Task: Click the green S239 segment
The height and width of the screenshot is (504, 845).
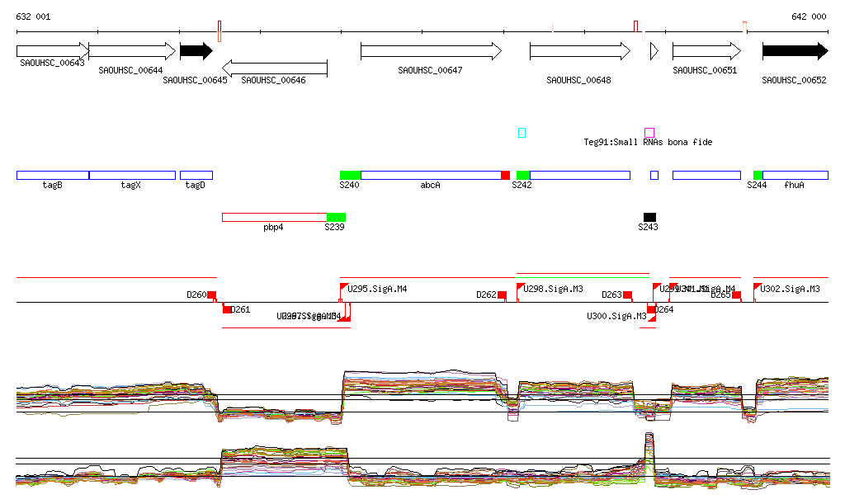Action: coord(337,217)
